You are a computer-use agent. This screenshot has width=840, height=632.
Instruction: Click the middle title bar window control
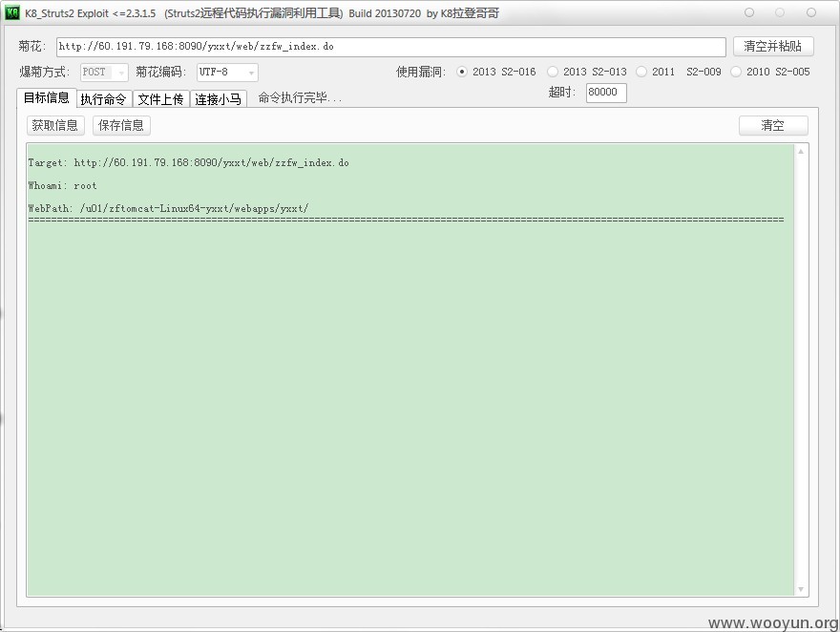(x=780, y=12)
